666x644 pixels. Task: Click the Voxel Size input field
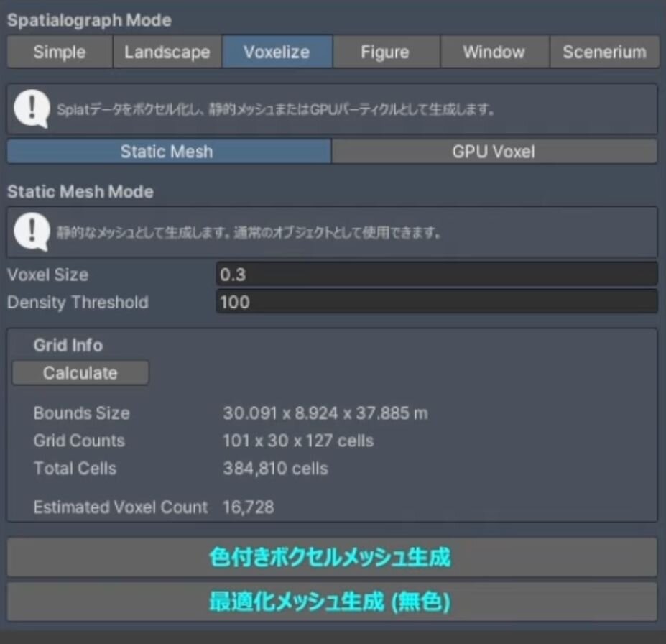pyautogui.click(x=436, y=275)
